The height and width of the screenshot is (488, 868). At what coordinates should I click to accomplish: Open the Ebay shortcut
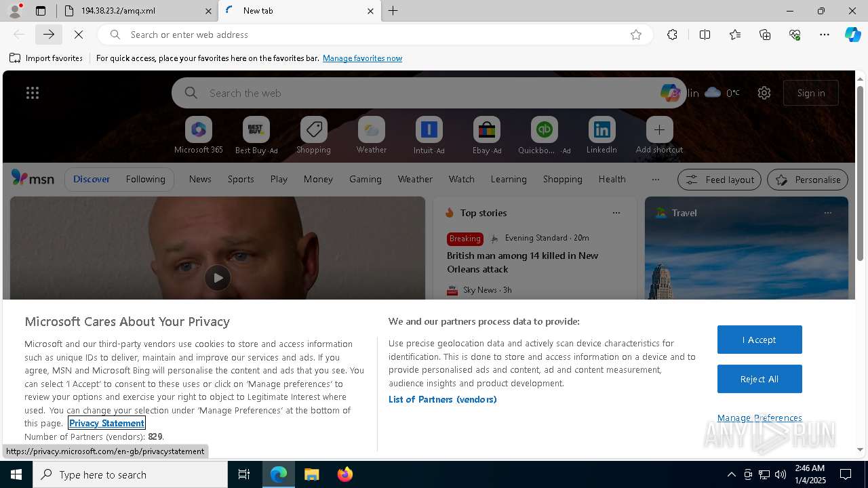pyautogui.click(x=487, y=136)
